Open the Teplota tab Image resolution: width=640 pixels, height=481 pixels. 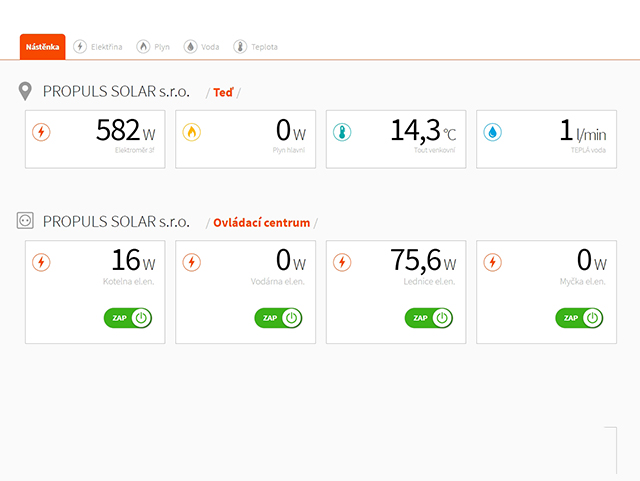click(x=256, y=46)
